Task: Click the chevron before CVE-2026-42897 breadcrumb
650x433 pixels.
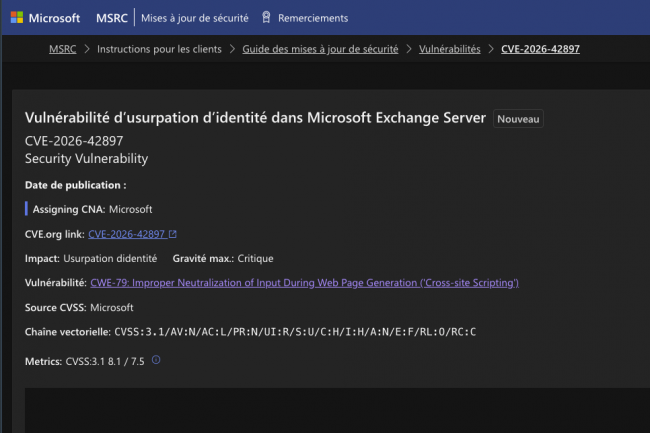Action: 491,49
